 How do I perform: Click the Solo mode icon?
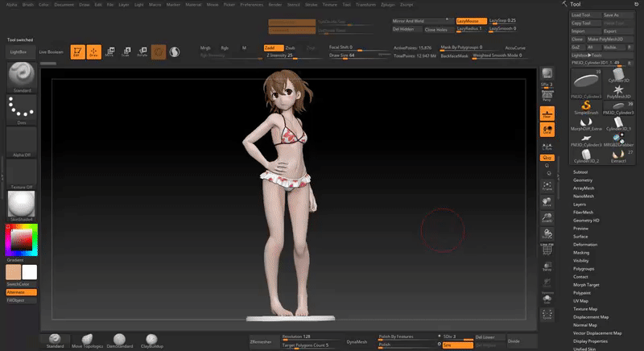(x=547, y=299)
